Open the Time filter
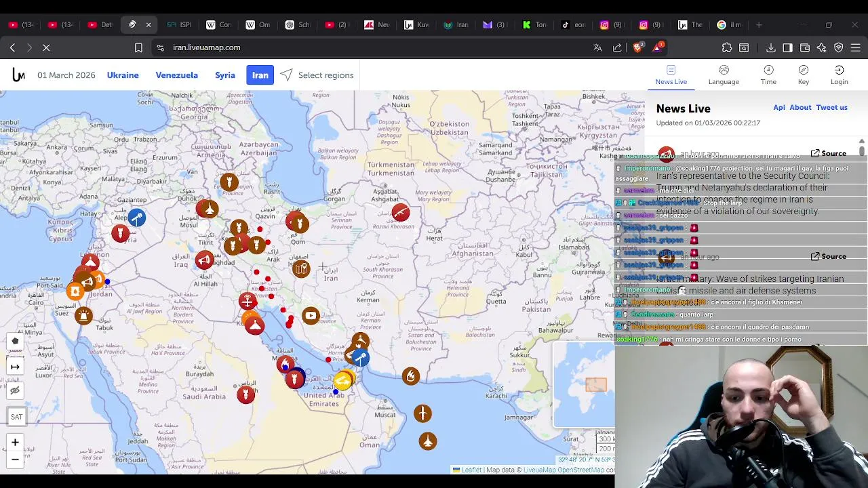 (768, 75)
